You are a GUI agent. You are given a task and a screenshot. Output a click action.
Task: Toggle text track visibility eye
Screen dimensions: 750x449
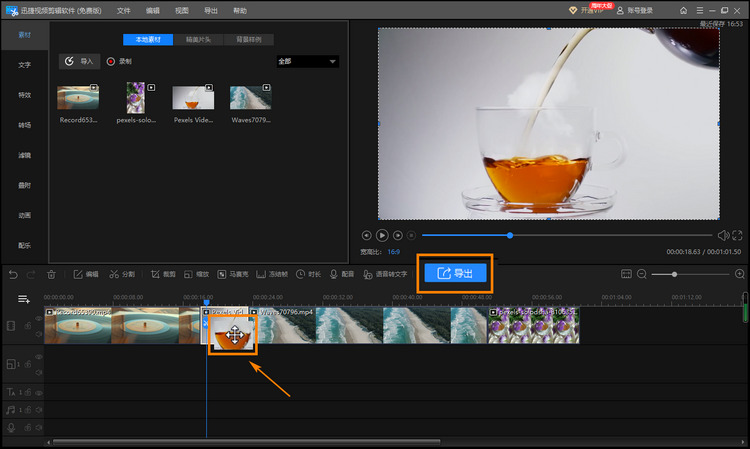(x=39, y=393)
